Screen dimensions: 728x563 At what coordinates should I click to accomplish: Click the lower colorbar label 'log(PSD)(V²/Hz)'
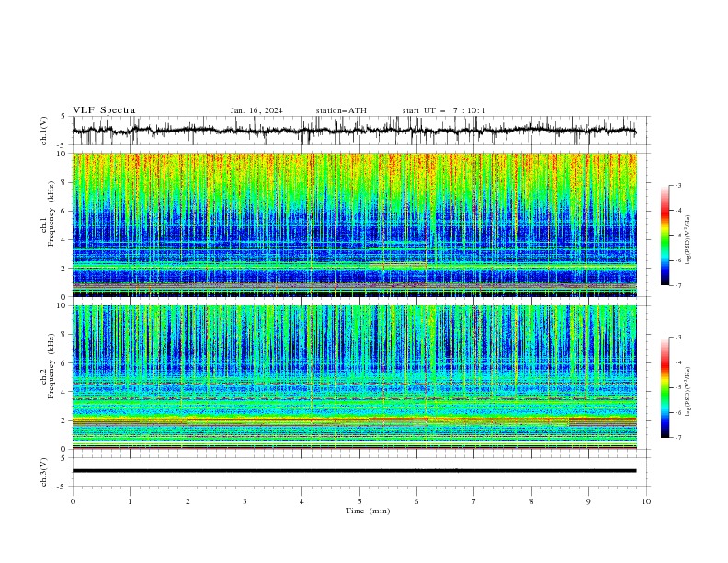click(x=688, y=392)
